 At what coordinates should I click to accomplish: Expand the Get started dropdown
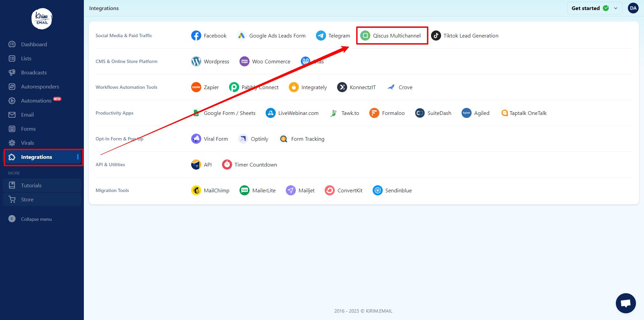(595, 8)
